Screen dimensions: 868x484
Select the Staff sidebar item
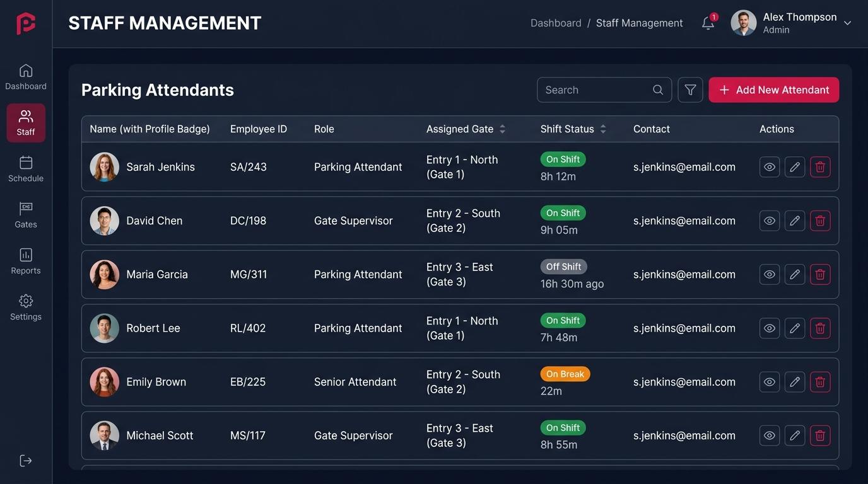(x=26, y=123)
